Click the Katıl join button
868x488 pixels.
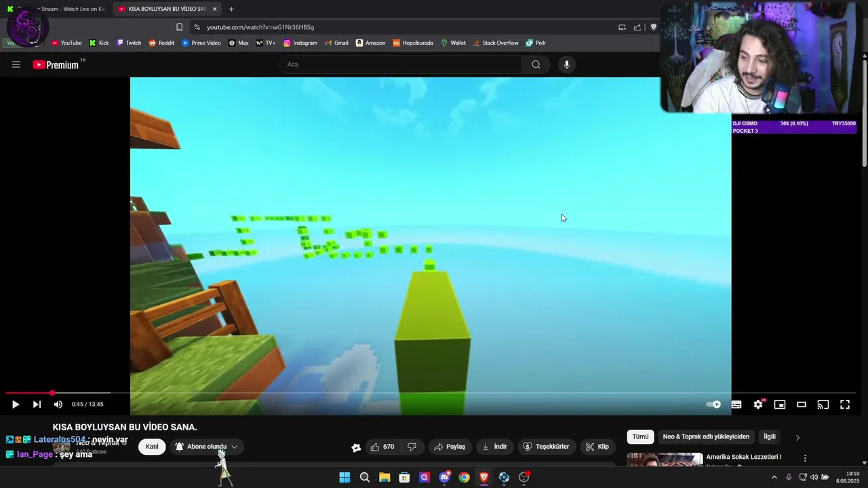pos(152,447)
